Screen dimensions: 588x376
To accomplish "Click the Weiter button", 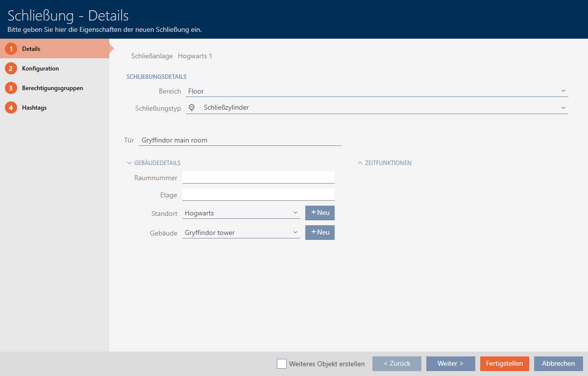I will (450, 364).
